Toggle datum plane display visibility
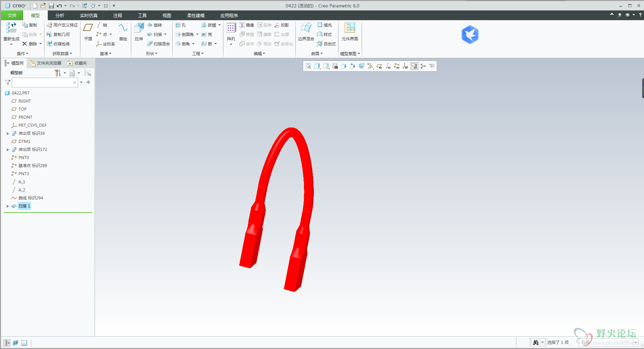Viewport: 644px width, 349px height. [379, 66]
